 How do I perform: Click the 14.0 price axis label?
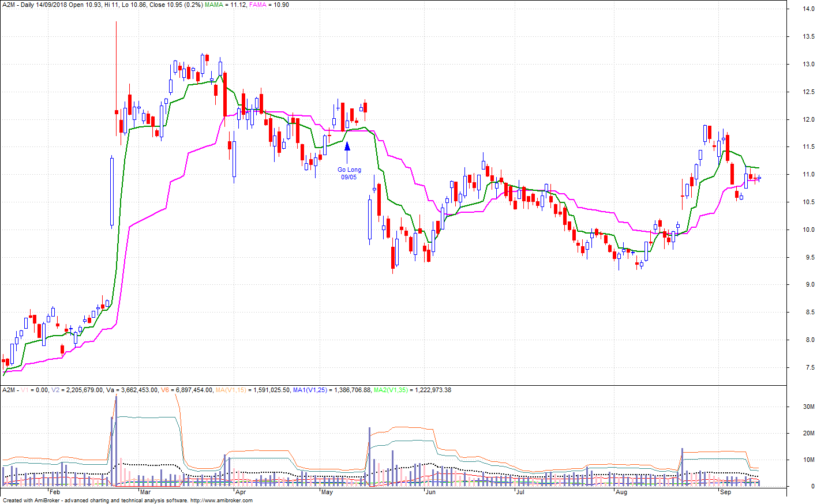pyautogui.click(x=808, y=9)
